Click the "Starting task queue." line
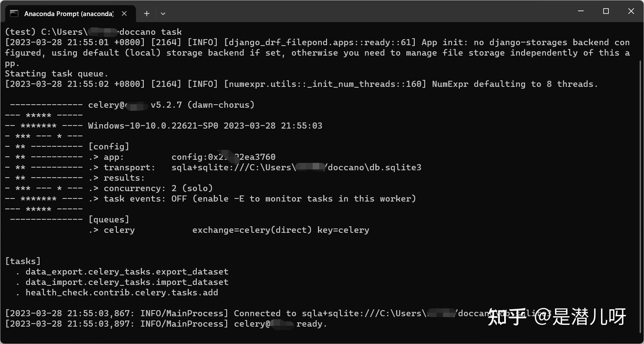Viewport: 644px width, 344px height. (x=56, y=73)
